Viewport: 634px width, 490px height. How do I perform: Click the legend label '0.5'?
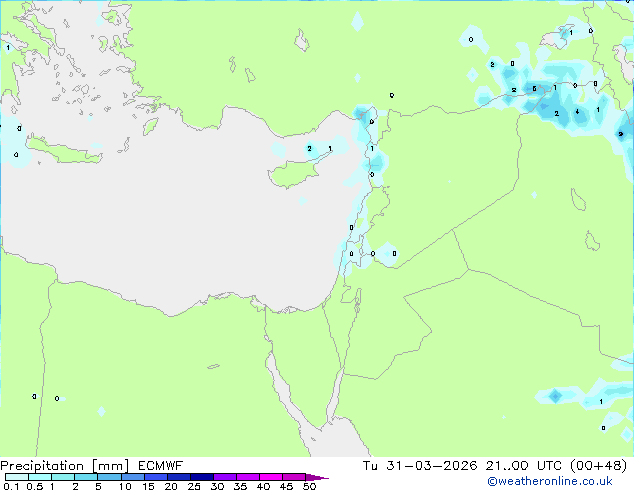coord(35,486)
